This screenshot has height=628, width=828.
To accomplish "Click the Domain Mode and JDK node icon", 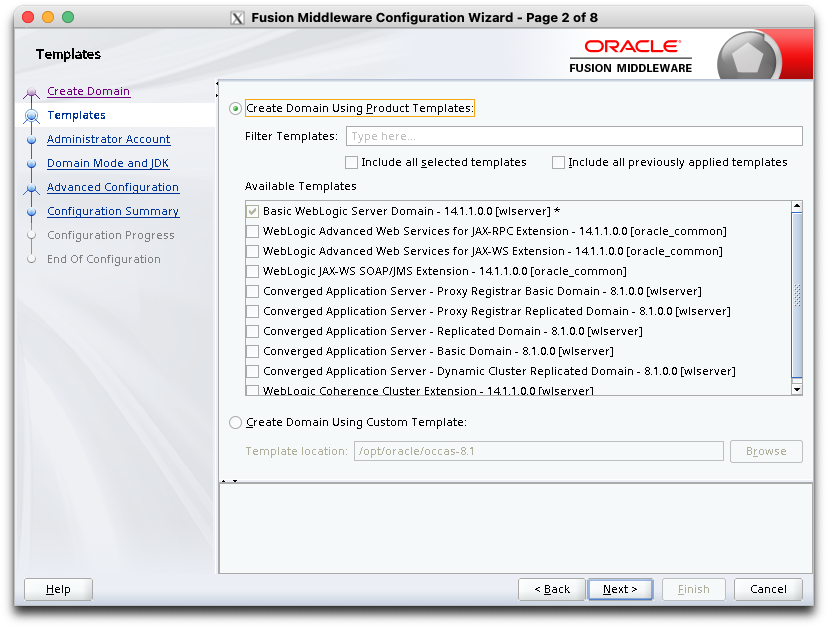I will pos(32,164).
